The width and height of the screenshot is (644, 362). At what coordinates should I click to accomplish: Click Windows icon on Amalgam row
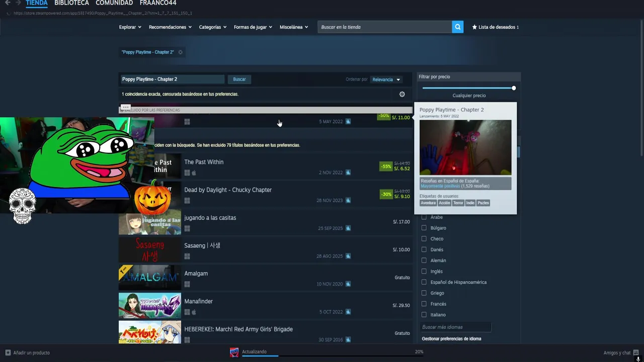click(x=187, y=284)
